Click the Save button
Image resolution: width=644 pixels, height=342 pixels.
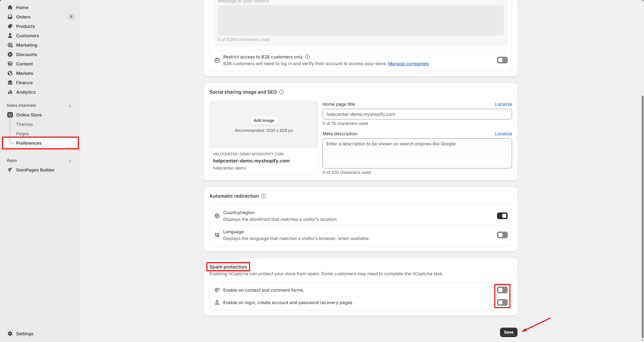pyautogui.click(x=509, y=332)
